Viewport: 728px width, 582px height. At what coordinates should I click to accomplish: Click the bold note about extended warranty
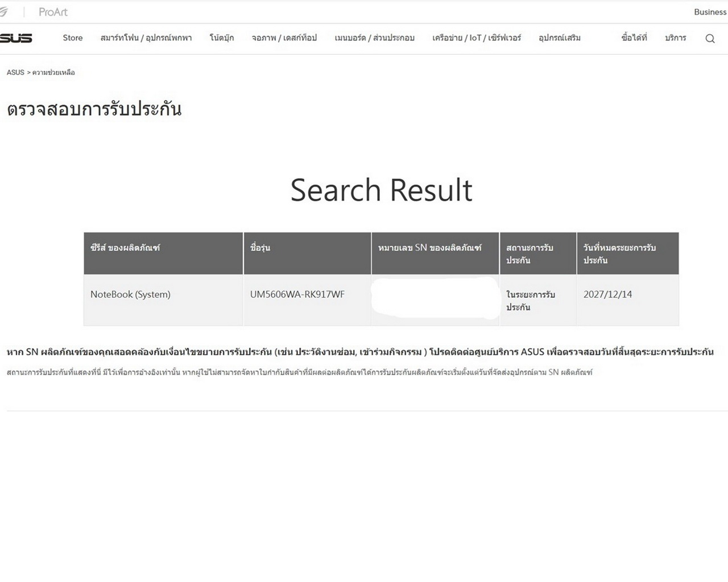[x=360, y=352]
